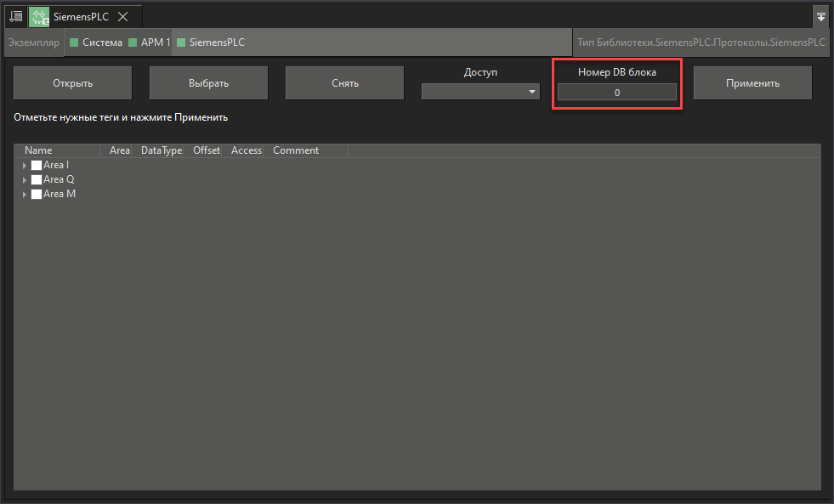This screenshot has height=504, width=834.
Task: Click the expand arrow icon left of Area Q
Action: pyautogui.click(x=25, y=179)
